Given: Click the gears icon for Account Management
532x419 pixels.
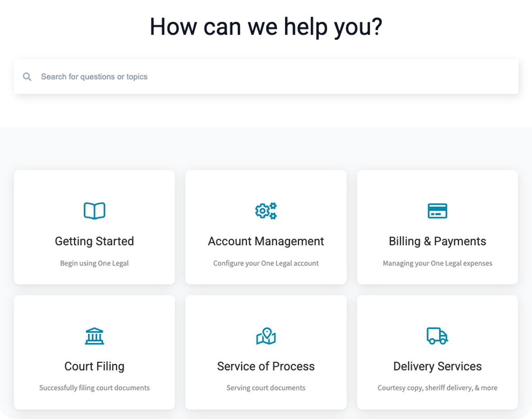Looking at the screenshot, I should pos(266,211).
